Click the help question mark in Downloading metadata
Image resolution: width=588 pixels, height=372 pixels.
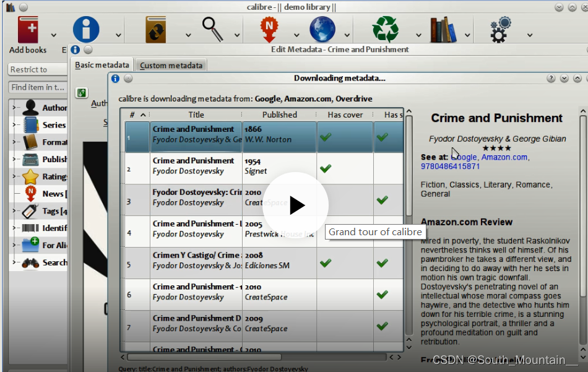[x=550, y=79]
